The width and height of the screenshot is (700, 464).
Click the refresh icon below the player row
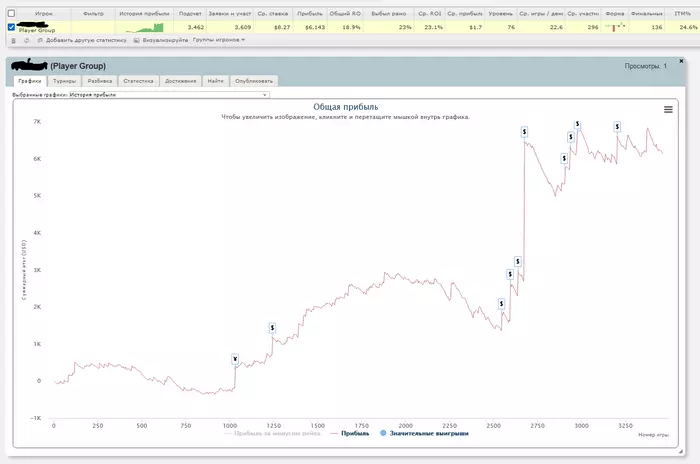[26, 41]
